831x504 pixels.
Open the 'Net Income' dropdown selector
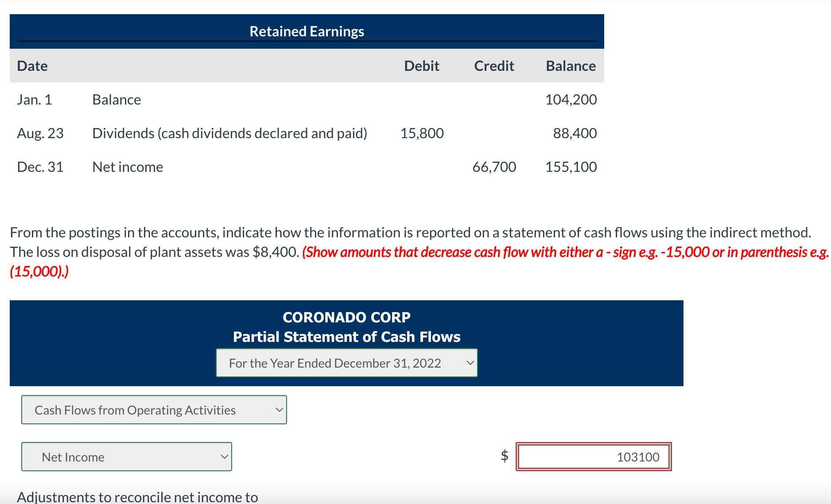tap(127, 457)
